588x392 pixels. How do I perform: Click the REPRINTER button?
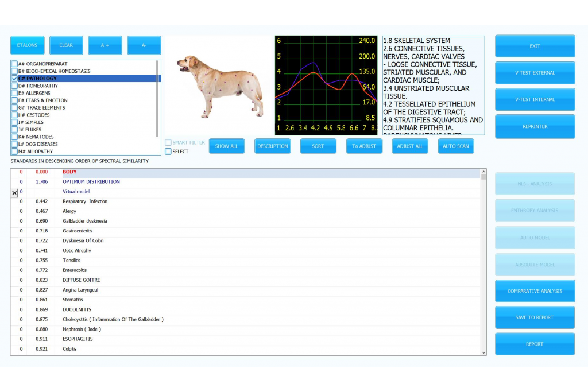tap(535, 126)
